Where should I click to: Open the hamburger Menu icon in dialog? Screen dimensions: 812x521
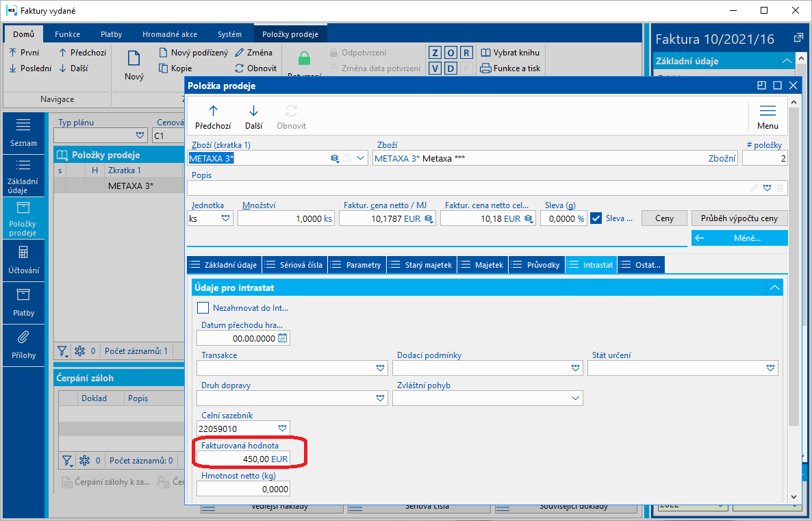(767, 111)
